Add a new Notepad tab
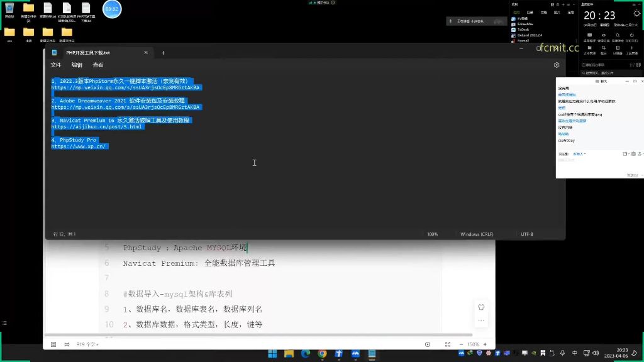Viewport: 644px width, 362px height. [x=163, y=53]
